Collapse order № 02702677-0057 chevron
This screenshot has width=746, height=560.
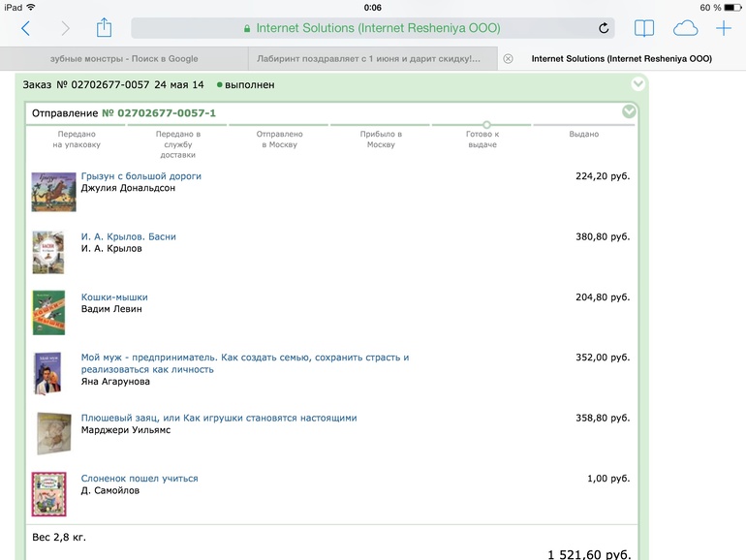tap(637, 84)
